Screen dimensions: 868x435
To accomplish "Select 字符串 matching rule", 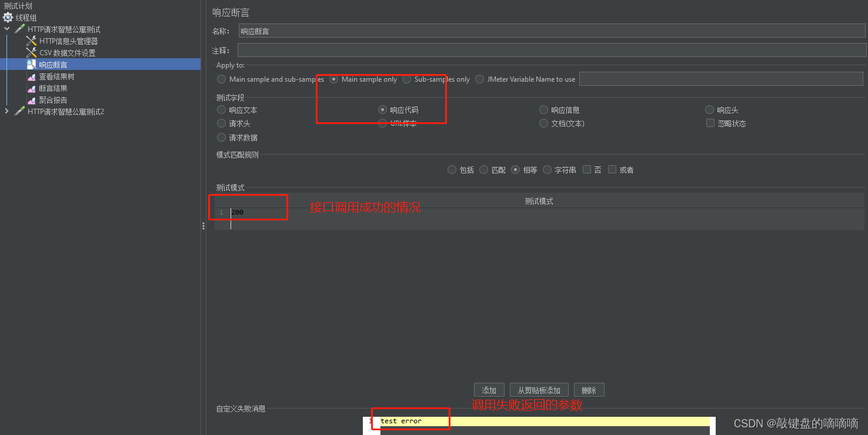I will pos(547,170).
